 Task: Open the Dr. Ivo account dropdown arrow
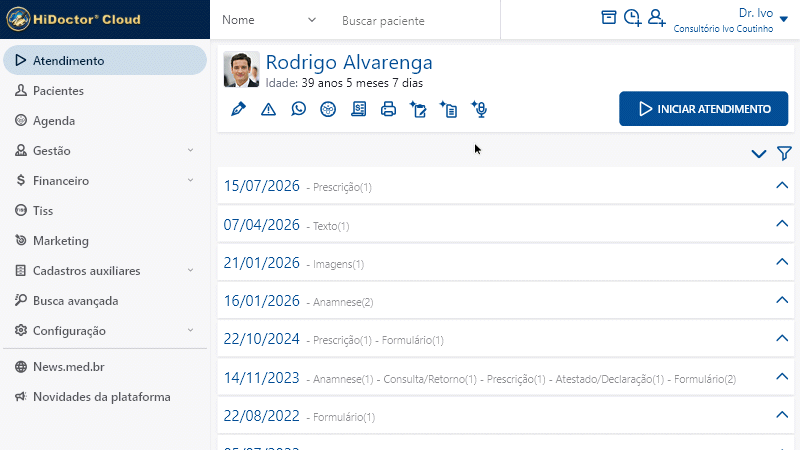(784, 19)
